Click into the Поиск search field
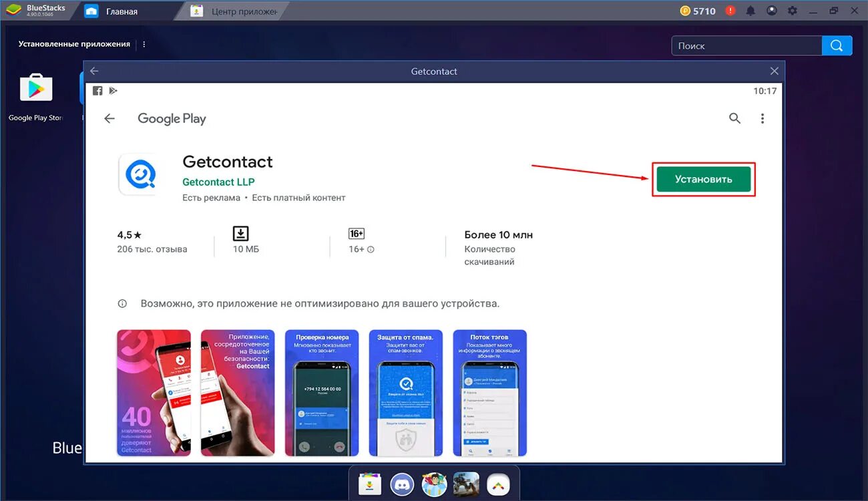 [x=746, y=45]
